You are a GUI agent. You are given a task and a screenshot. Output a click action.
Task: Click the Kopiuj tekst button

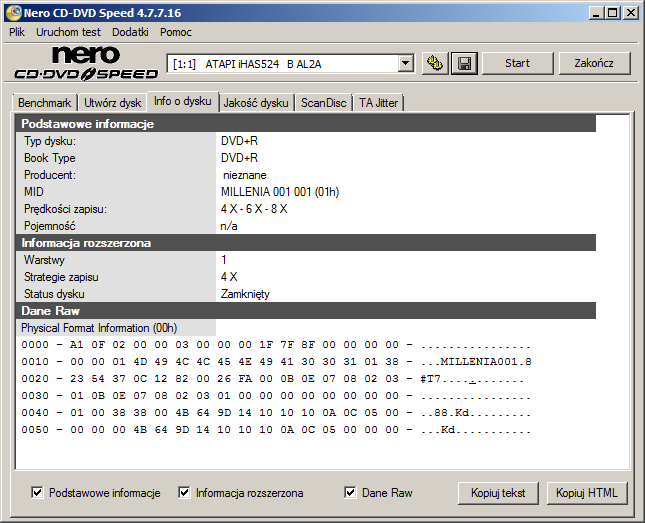tap(498, 493)
